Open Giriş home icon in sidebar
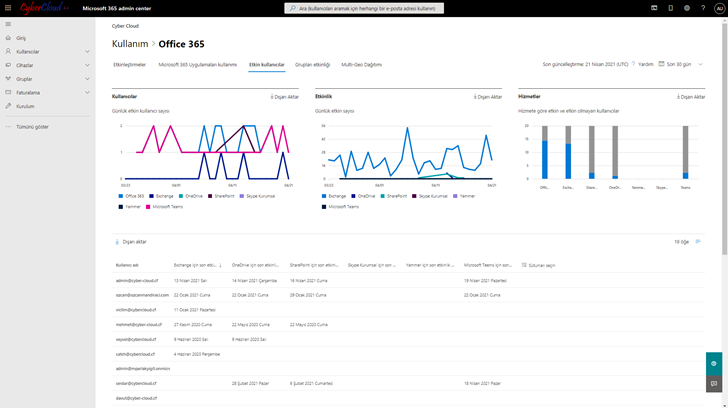 (8, 38)
